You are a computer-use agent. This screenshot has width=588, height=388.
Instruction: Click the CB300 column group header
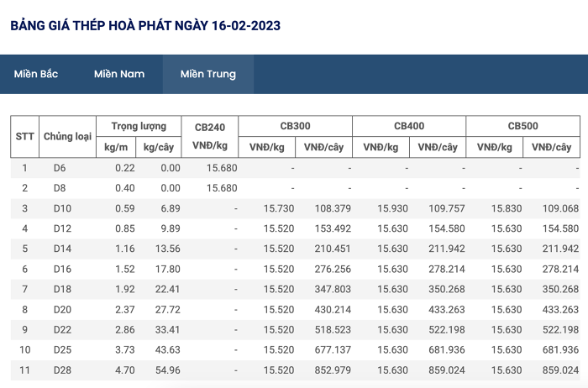pyautogui.click(x=295, y=126)
